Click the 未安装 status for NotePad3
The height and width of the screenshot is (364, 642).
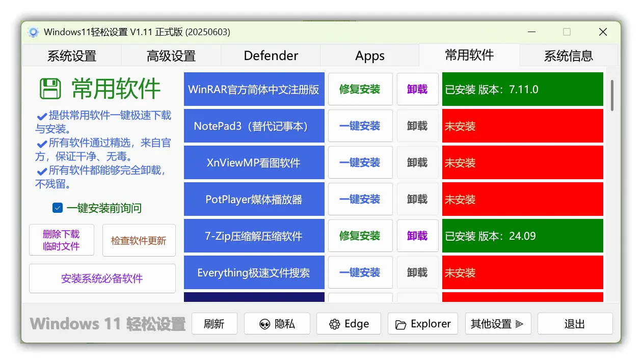point(523,126)
